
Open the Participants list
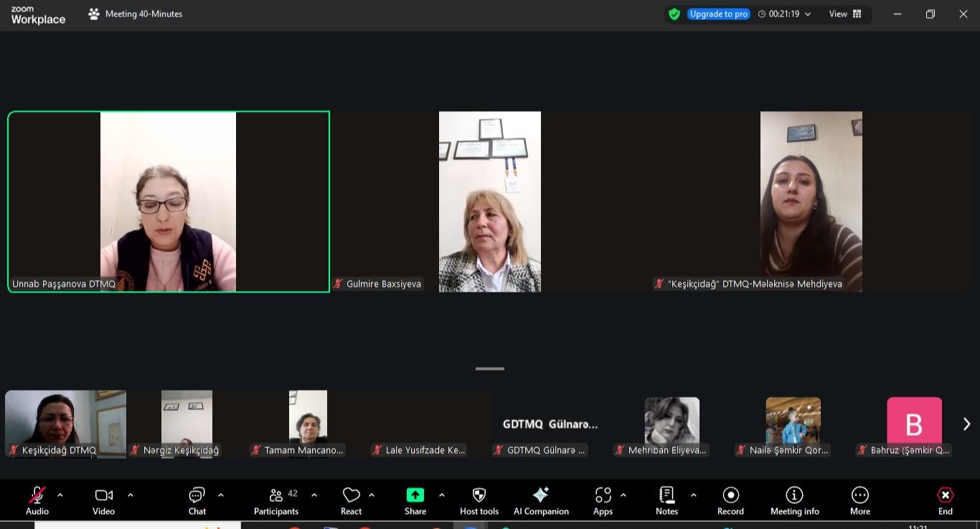pyautogui.click(x=276, y=500)
